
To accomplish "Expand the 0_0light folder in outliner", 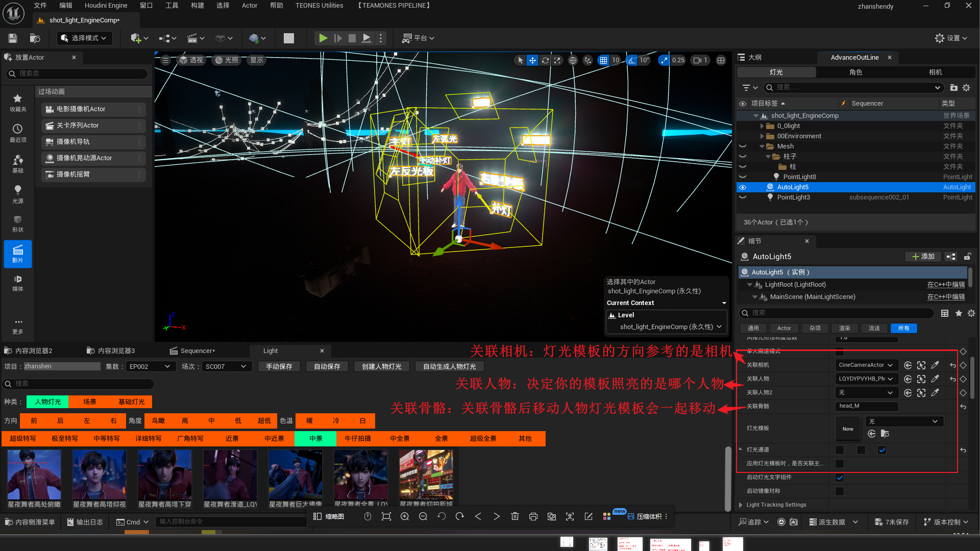I will [x=762, y=126].
